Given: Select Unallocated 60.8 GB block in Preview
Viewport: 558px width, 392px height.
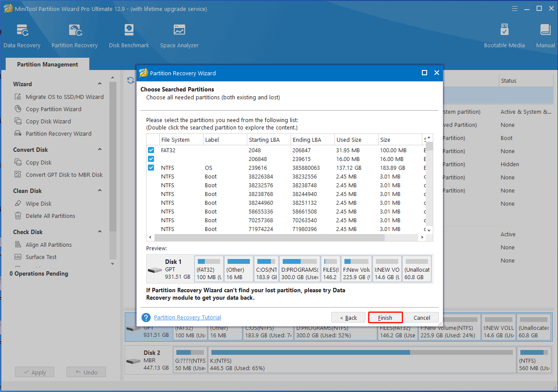Looking at the screenshot, I should coord(417,269).
